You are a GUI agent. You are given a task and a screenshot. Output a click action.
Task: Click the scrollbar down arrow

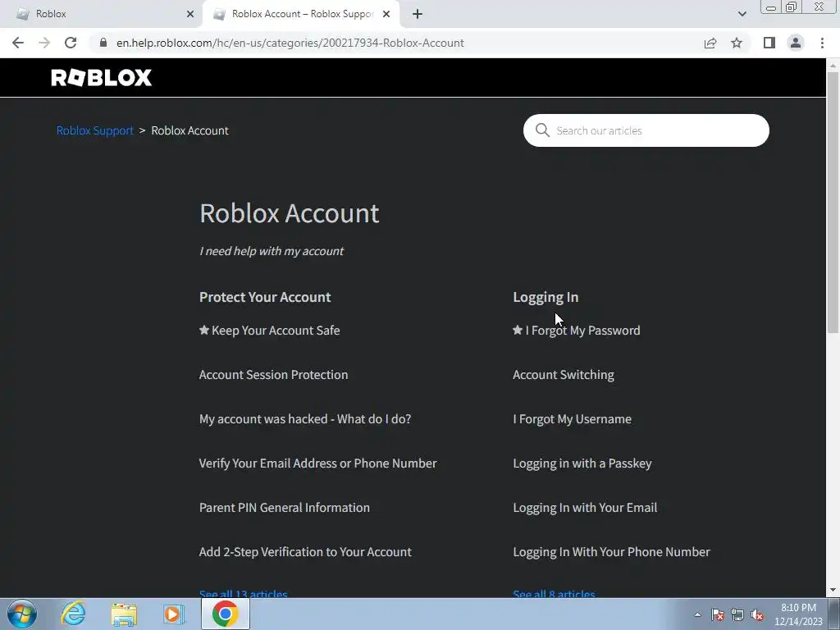[x=833, y=591]
